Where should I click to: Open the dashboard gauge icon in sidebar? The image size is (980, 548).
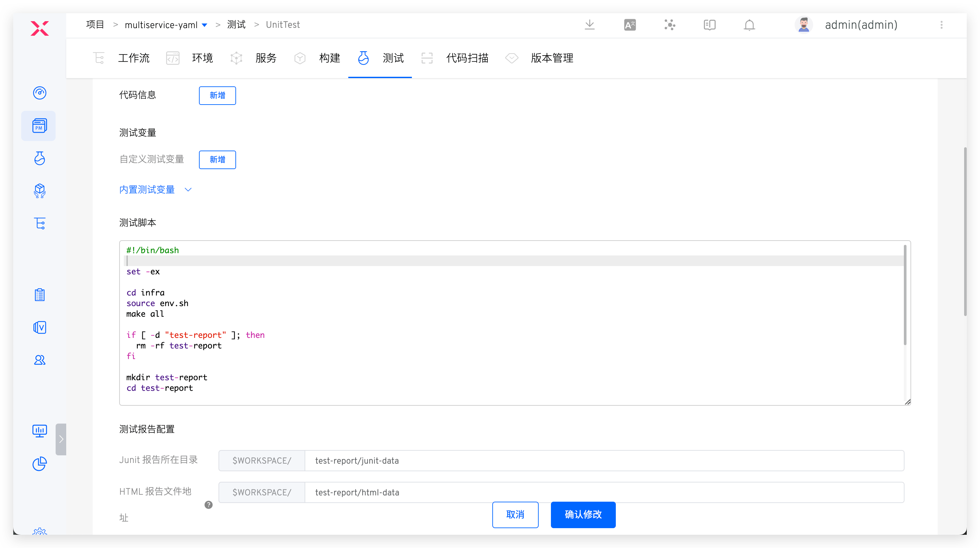[40, 93]
